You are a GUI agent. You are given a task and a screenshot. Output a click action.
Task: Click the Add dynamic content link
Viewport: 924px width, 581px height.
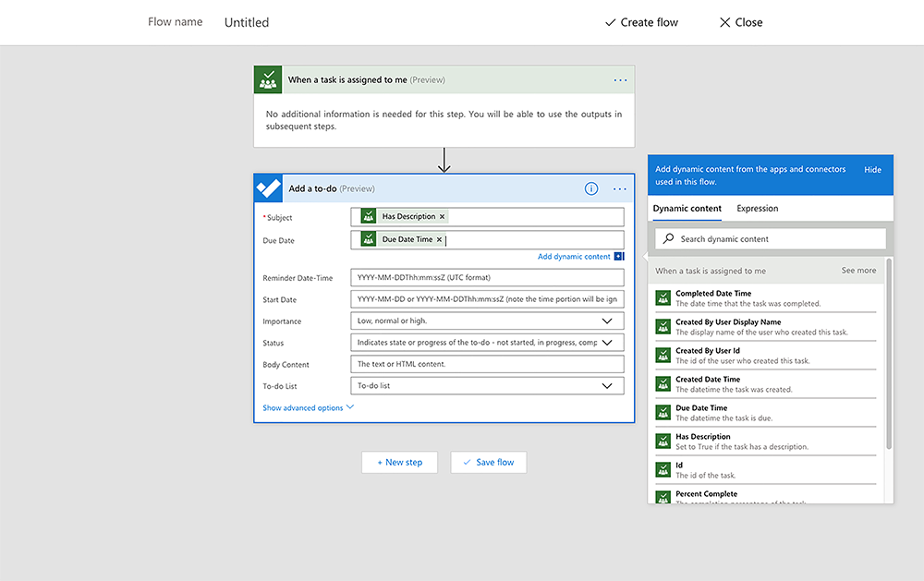tap(574, 257)
